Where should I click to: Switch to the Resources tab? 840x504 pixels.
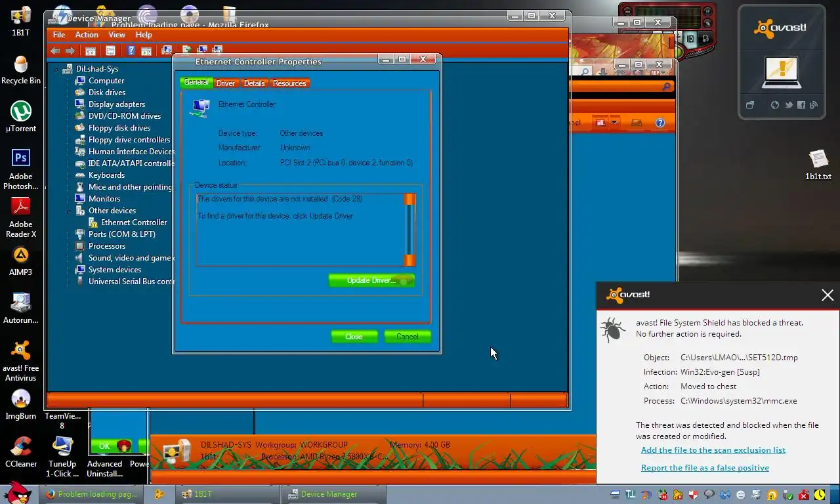coord(289,83)
